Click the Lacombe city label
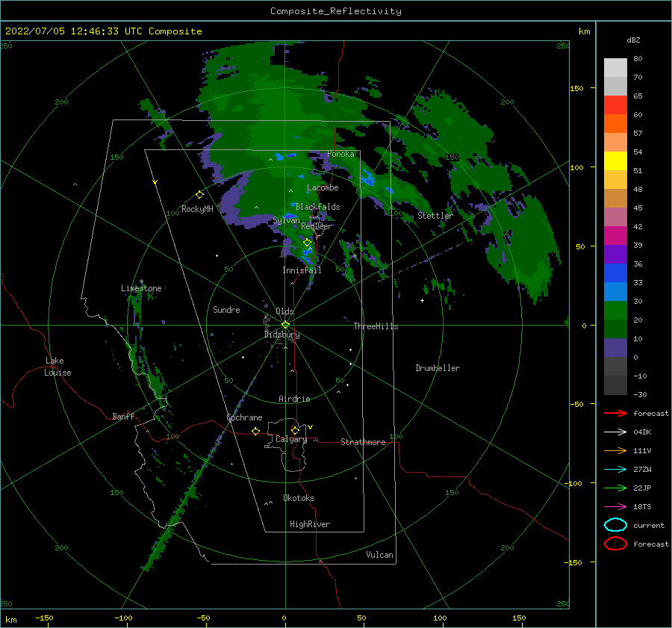This screenshot has width=672, height=628. tap(323, 187)
